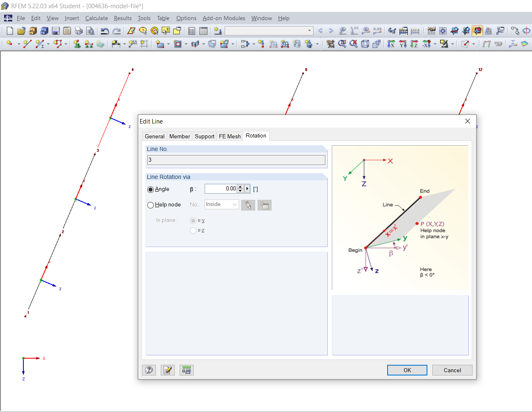This screenshot has height=412, width=532.
Task: Enable the Angle rotation option
Action: 151,189
